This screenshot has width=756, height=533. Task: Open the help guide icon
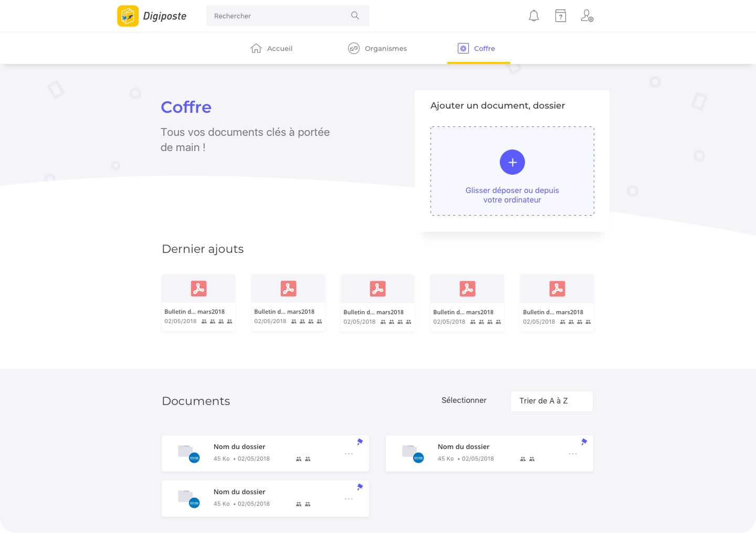(560, 16)
